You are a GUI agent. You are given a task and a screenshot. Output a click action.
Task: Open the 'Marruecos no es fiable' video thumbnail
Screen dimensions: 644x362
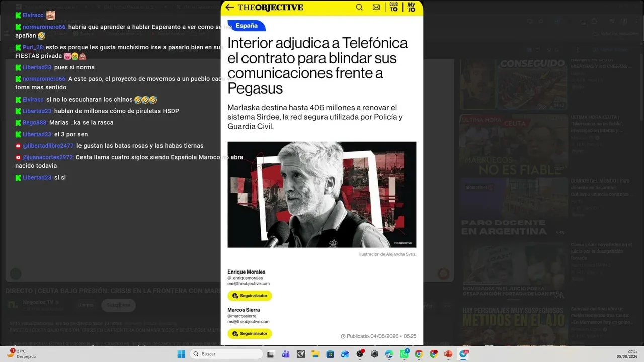pos(513,145)
